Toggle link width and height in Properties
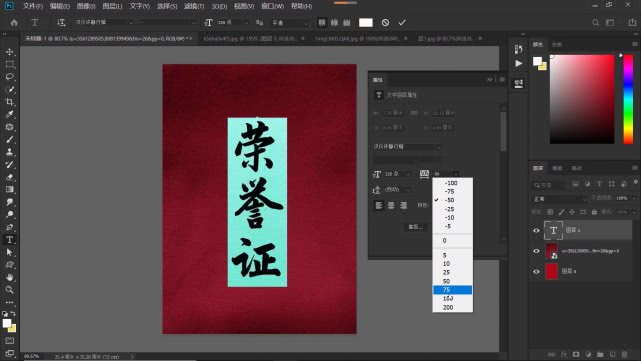This screenshot has height=361, width=641. coord(414,113)
